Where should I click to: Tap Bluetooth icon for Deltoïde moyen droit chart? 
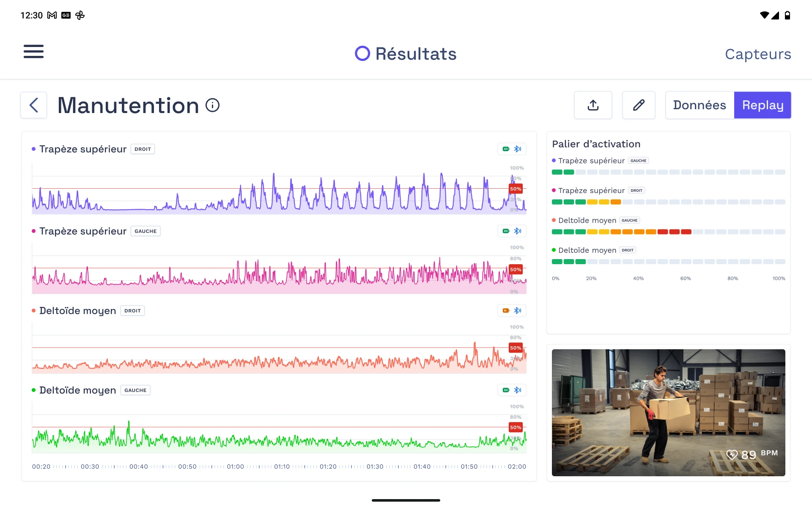(518, 311)
